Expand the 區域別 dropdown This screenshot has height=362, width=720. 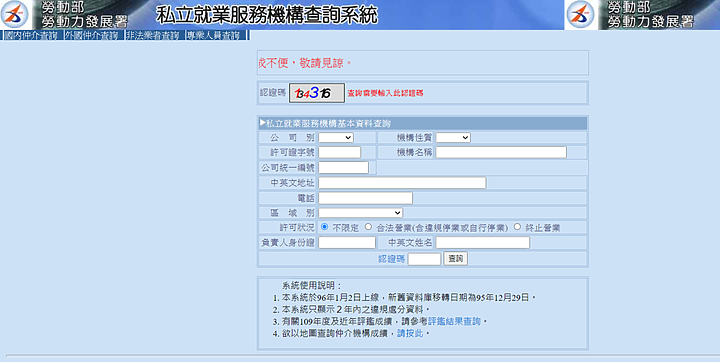[x=360, y=213]
